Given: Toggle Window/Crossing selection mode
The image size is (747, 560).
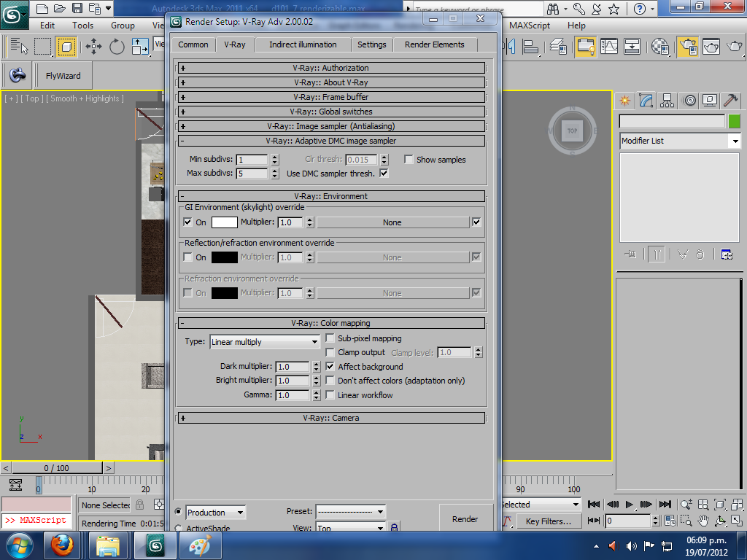Looking at the screenshot, I should coord(66,47).
